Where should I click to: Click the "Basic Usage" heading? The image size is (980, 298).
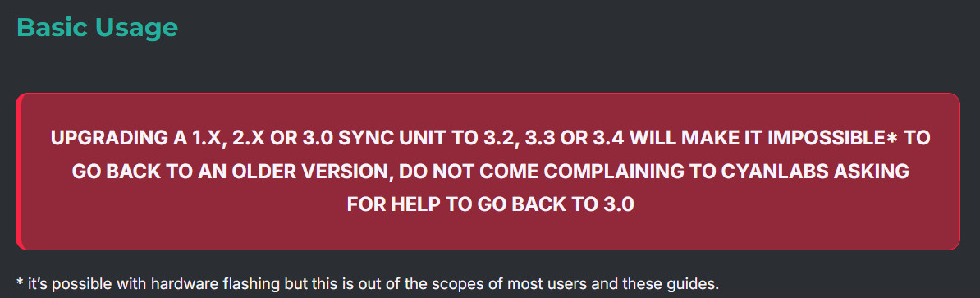tap(97, 27)
